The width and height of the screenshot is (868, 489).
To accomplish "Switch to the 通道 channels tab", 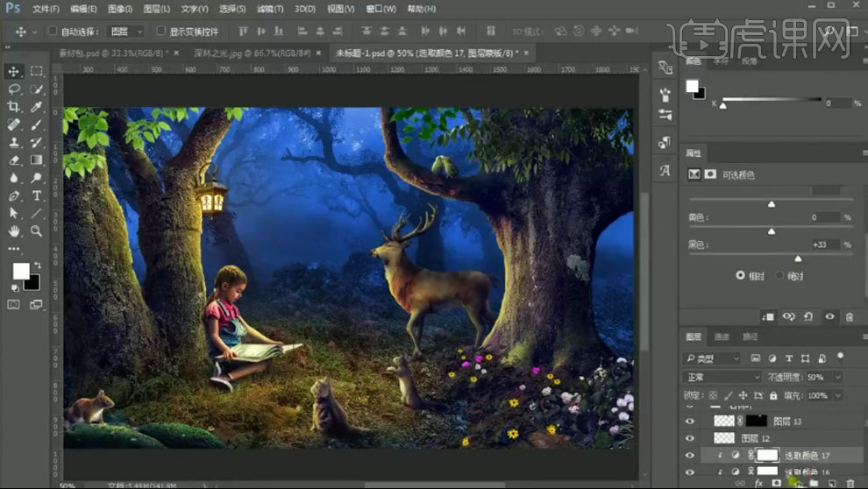I will point(722,337).
